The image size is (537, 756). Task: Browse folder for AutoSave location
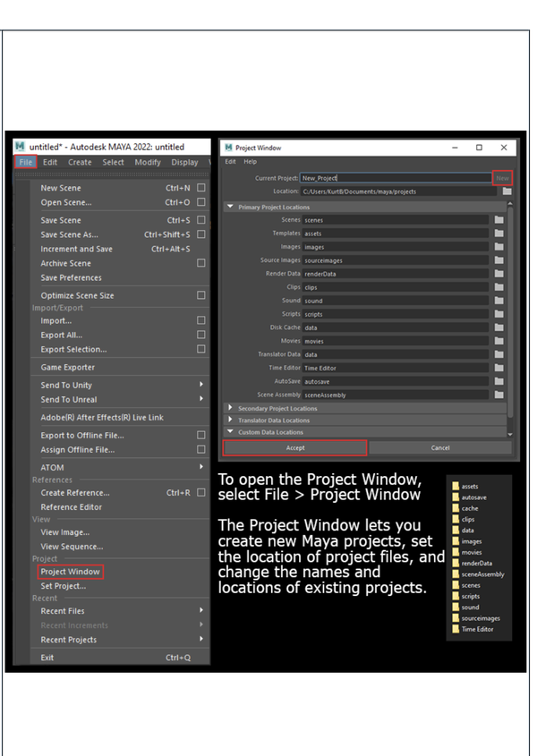click(499, 381)
